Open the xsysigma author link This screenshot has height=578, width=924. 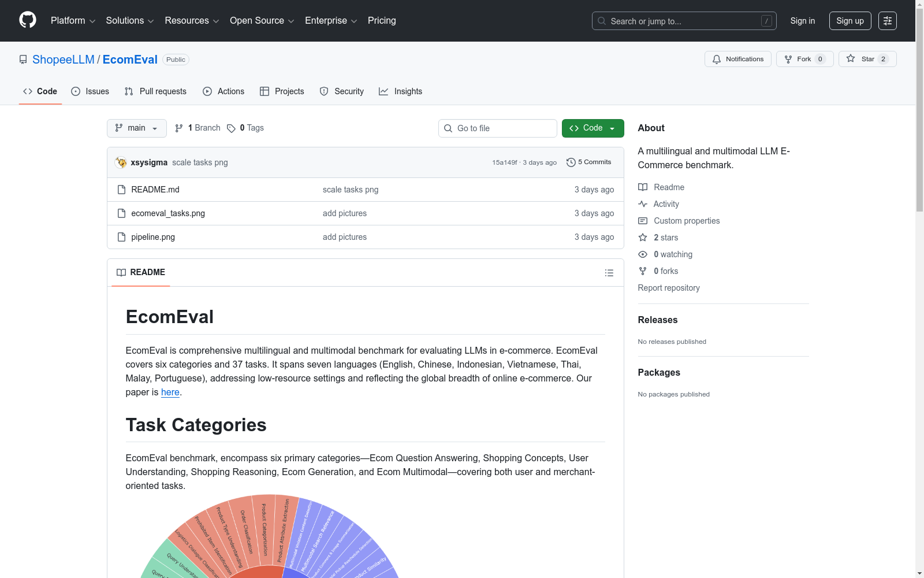pyautogui.click(x=149, y=162)
